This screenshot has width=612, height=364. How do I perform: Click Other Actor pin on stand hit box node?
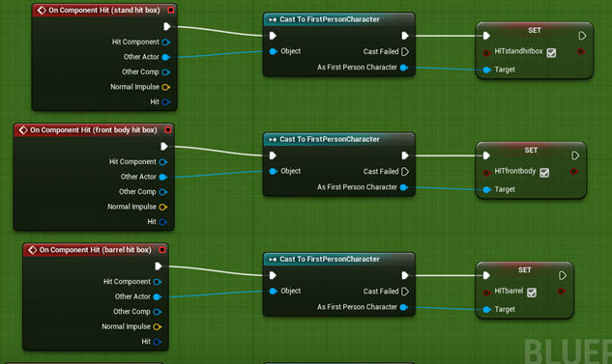pos(166,57)
